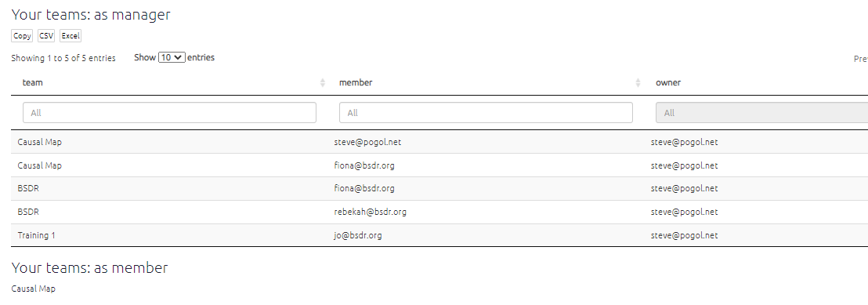868x305 pixels.
Task: Select the Causal Map fiona@bsdr.org row
Action: point(439,165)
